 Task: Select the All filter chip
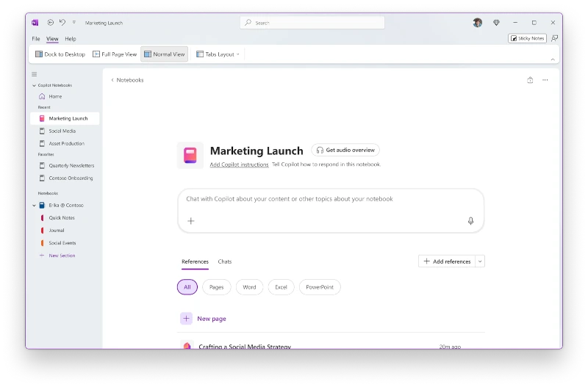tap(187, 287)
